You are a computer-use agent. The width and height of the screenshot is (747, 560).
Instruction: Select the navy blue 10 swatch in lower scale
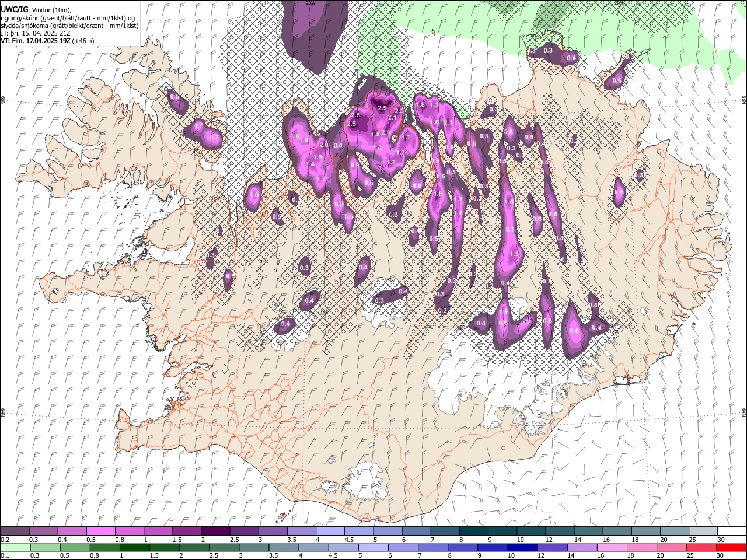522,548
